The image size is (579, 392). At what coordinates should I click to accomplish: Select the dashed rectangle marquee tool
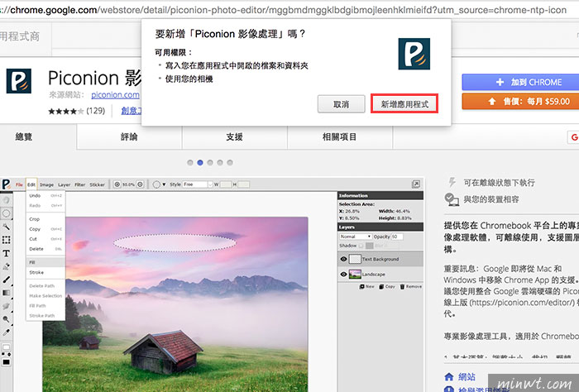point(7,240)
